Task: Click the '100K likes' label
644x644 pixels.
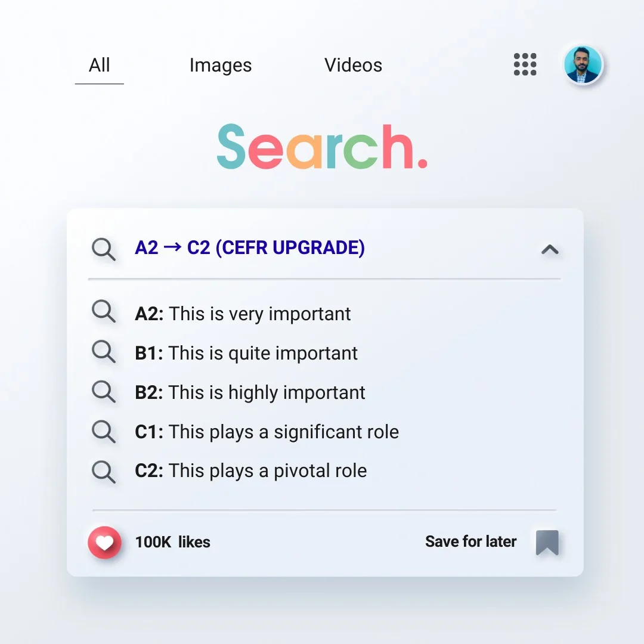Action: click(x=173, y=542)
